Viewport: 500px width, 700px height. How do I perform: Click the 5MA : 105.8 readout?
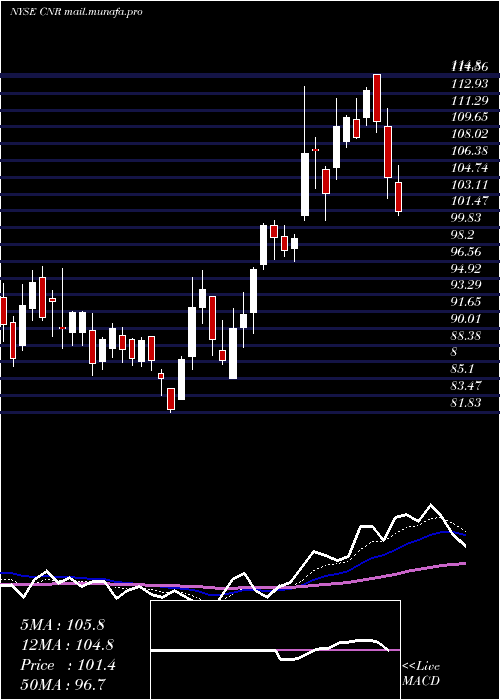[x=62, y=625]
